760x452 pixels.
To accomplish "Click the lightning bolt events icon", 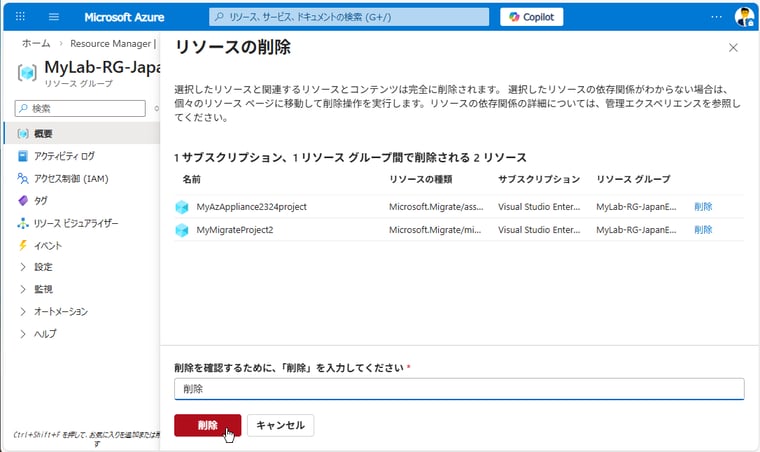I will 23,245.
